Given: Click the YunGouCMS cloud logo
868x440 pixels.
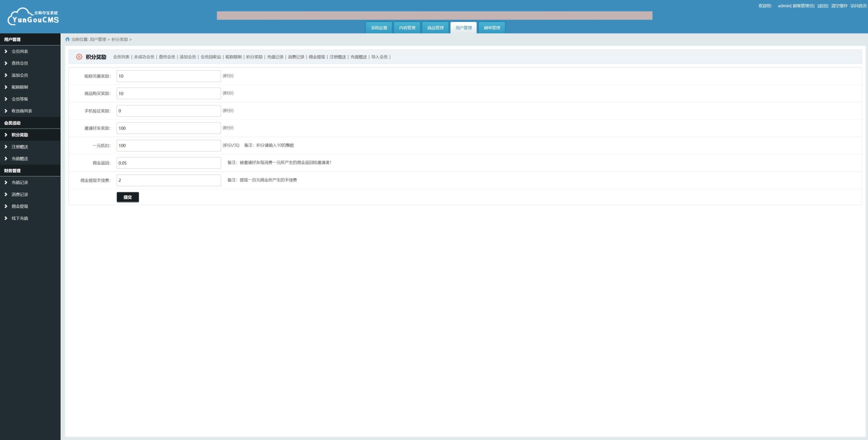Looking at the screenshot, I should click(x=33, y=17).
